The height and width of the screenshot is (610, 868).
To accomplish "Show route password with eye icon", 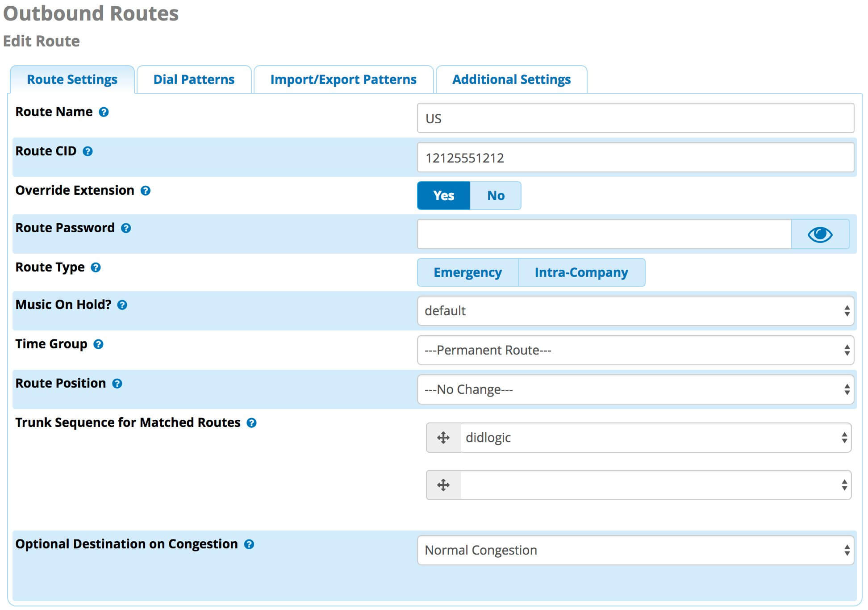I will pos(820,234).
